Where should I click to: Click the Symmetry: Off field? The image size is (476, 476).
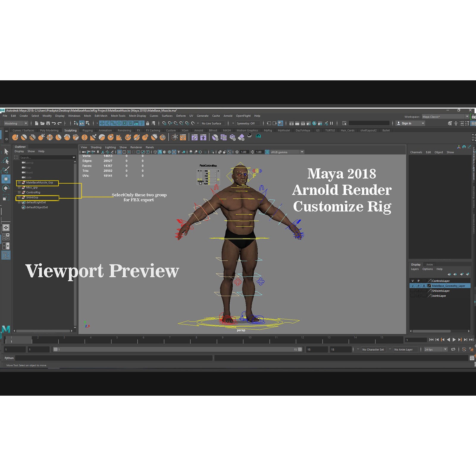tap(248, 123)
